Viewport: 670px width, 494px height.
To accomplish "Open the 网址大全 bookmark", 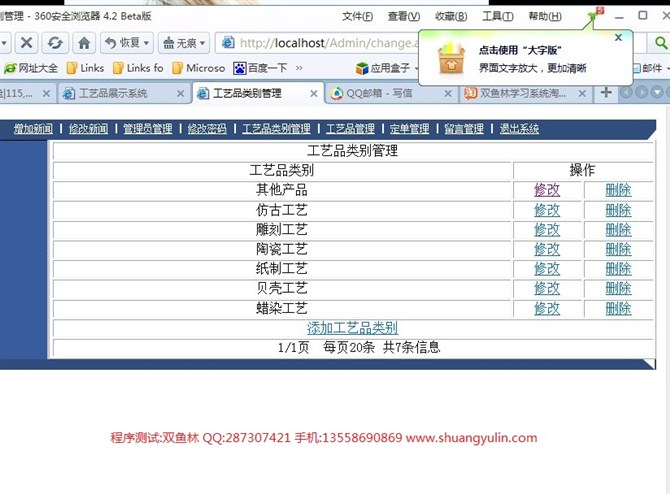I will click(31, 68).
